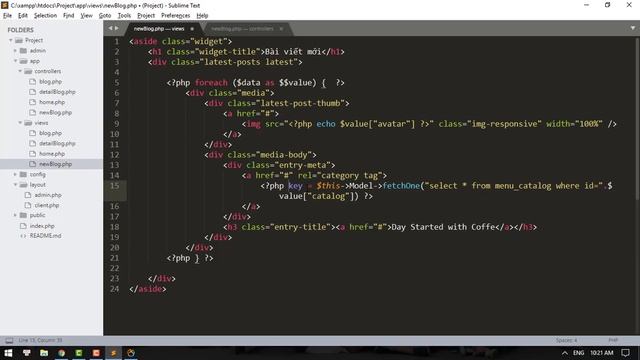Place cursor on fetchOne in line 15
Image resolution: width=640 pixels, height=360 pixels.
(x=401, y=186)
